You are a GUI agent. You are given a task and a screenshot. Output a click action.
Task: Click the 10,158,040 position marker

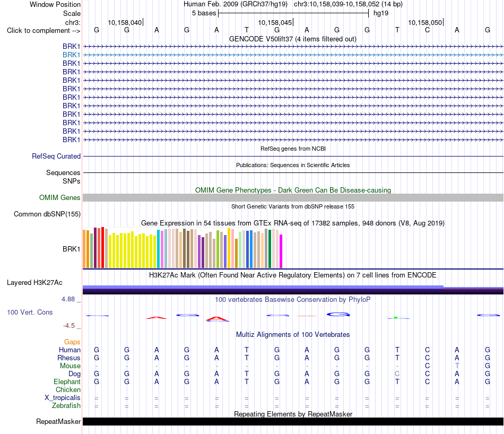point(125,22)
